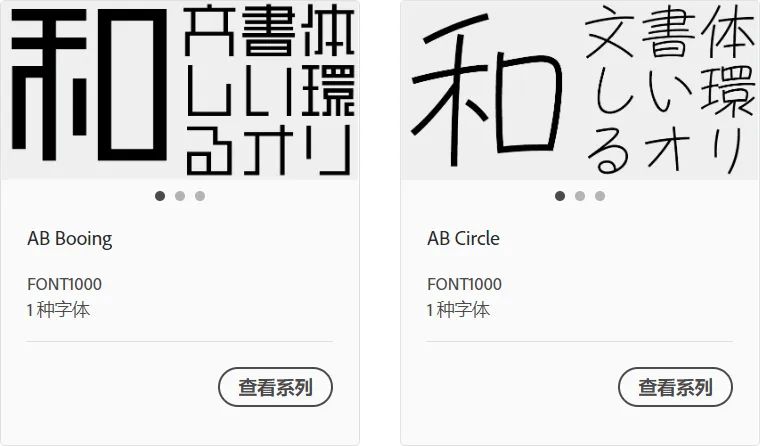Click the 1 种字体 label under AB Booing
Screen dimensions: 760x446
58,310
